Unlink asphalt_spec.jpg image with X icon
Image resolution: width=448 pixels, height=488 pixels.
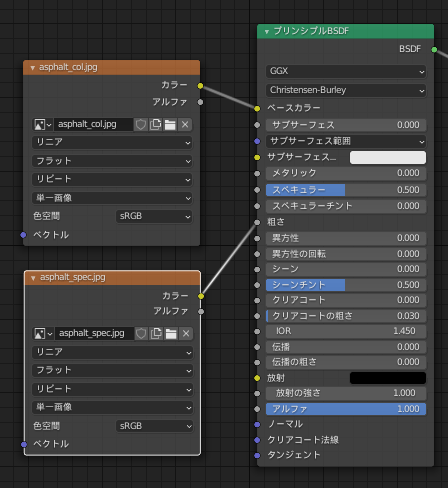[x=186, y=333]
